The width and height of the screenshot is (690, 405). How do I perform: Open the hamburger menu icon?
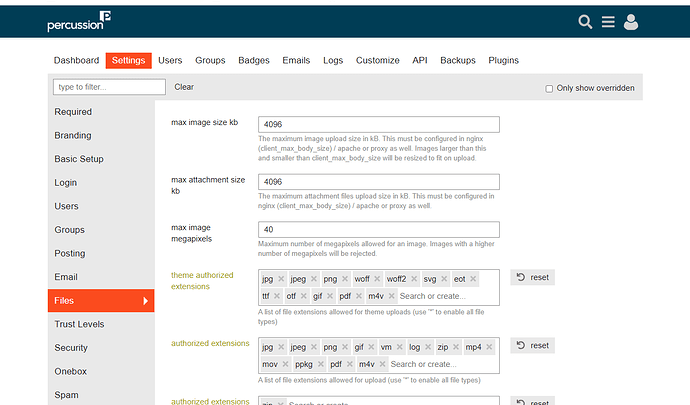[x=608, y=22]
